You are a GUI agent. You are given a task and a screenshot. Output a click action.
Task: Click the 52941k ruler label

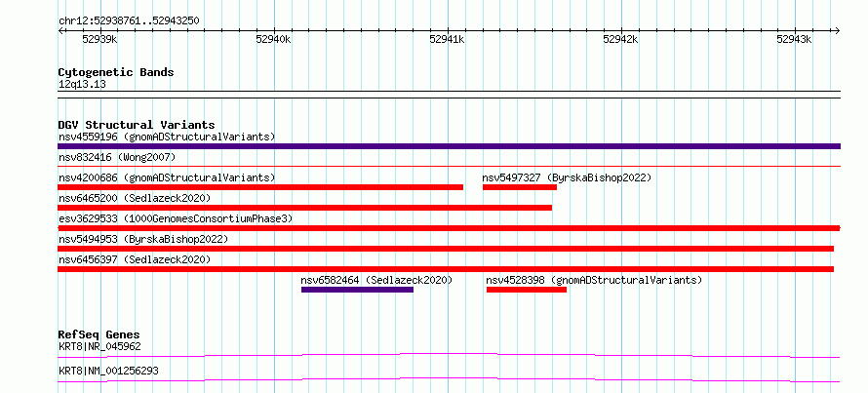(x=447, y=39)
